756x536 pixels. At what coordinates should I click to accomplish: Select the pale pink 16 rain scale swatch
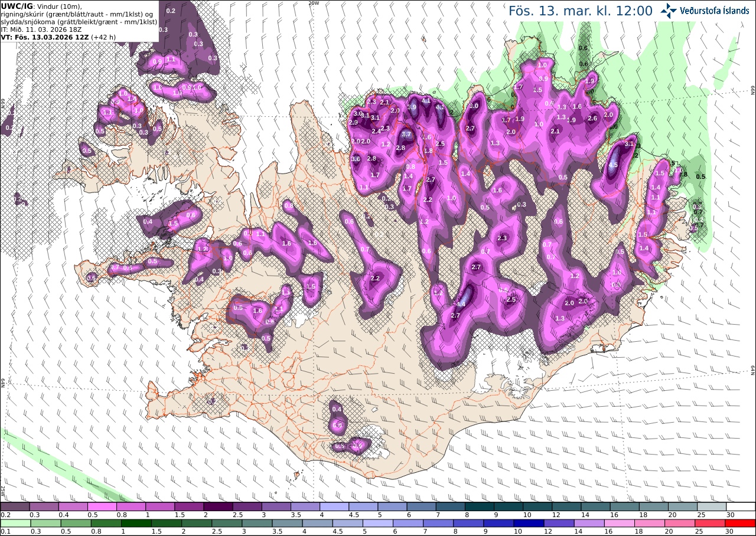(620, 523)
